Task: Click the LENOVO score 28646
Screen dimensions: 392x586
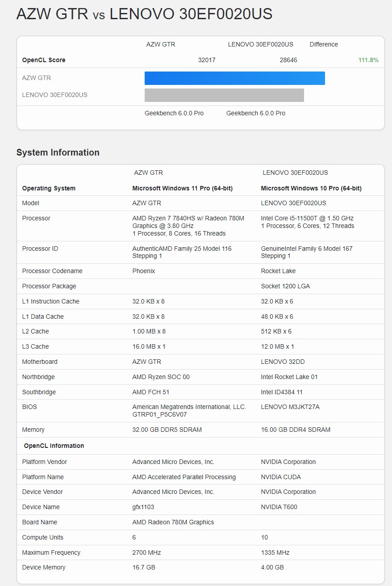Action: point(288,60)
